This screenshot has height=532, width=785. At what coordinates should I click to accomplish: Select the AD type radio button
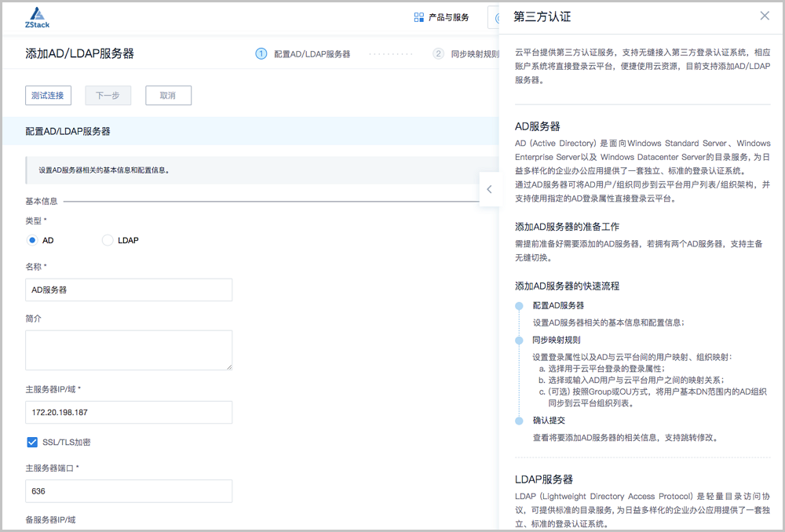click(32, 240)
